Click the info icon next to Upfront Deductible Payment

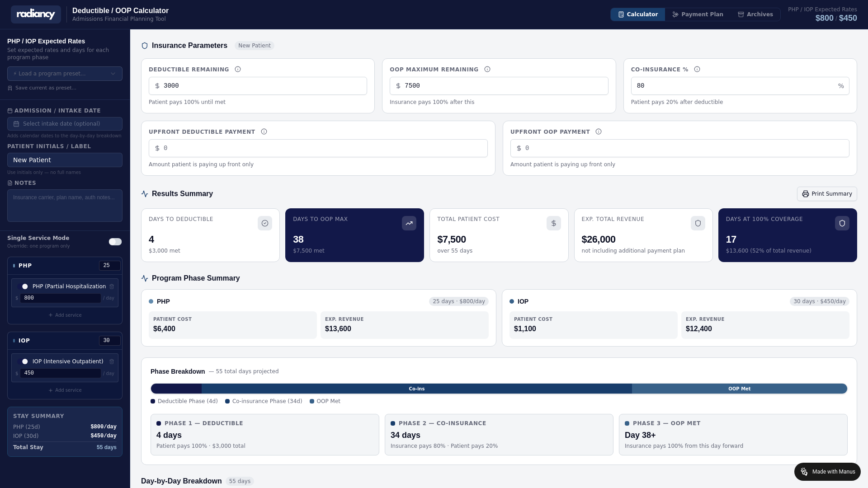coord(264,132)
